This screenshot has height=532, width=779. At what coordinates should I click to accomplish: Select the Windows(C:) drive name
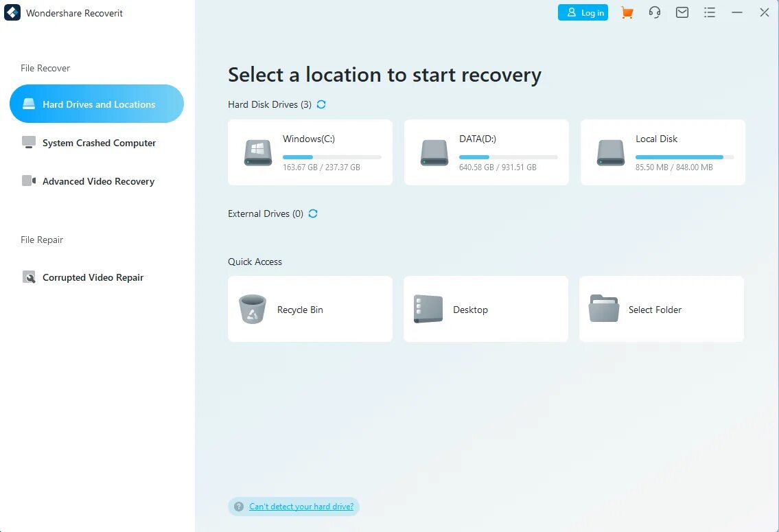coord(309,139)
